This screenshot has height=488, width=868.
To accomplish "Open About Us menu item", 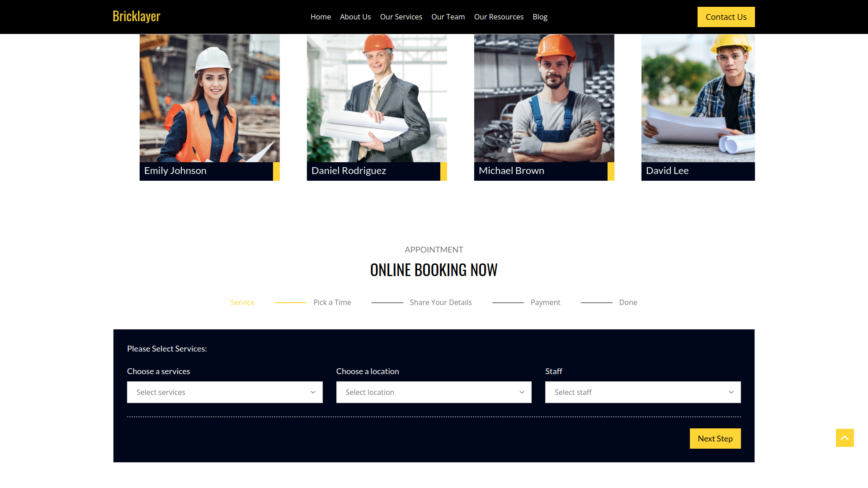I will coord(355,17).
